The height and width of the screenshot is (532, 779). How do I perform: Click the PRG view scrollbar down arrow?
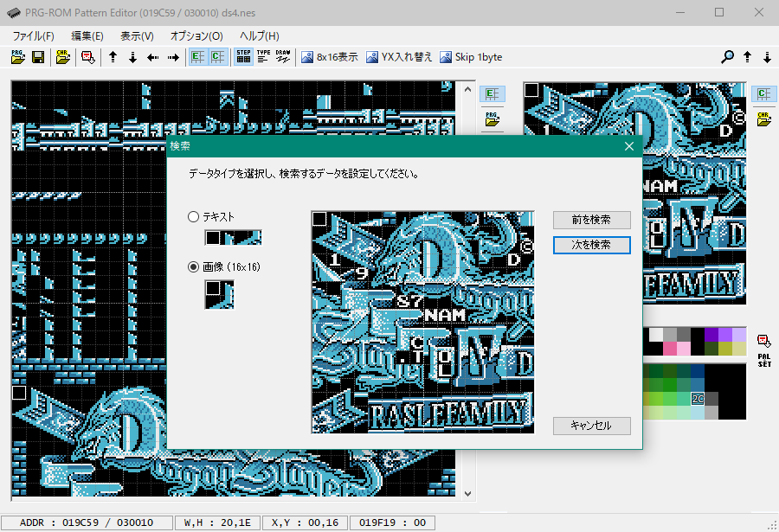pyautogui.click(x=467, y=494)
